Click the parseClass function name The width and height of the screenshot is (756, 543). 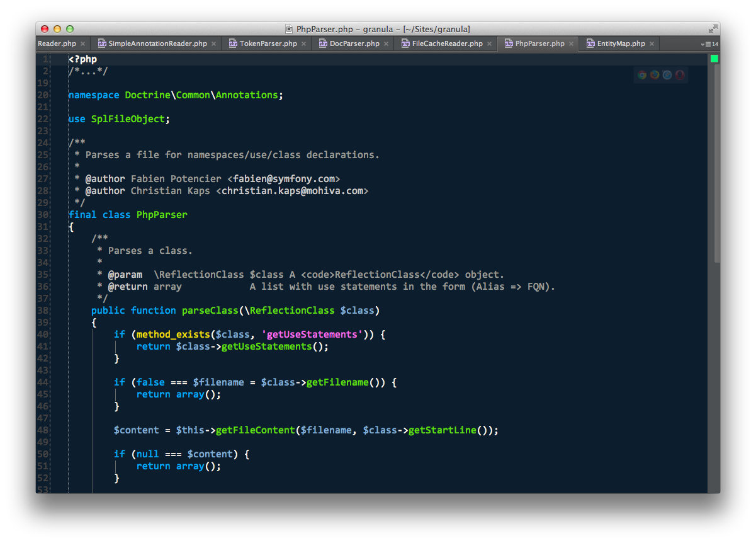click(x=210, y=311)
